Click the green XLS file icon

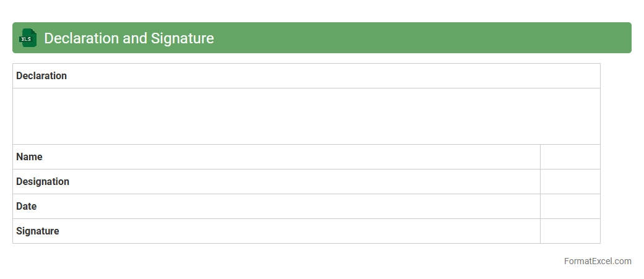click(28, 38)
